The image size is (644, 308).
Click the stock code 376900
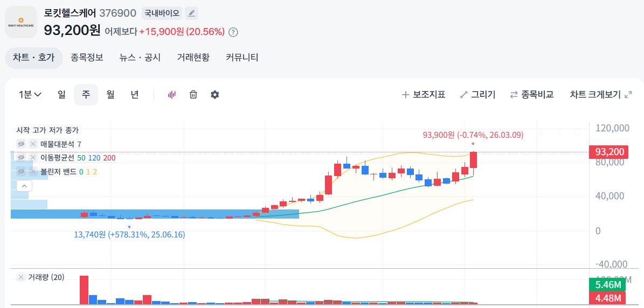[x=118, y=13]
